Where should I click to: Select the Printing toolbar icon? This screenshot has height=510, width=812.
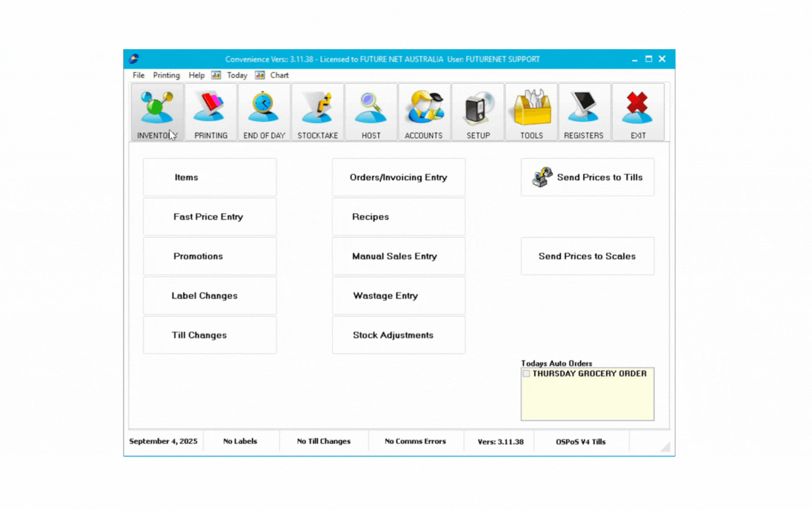tap(210, 111)
